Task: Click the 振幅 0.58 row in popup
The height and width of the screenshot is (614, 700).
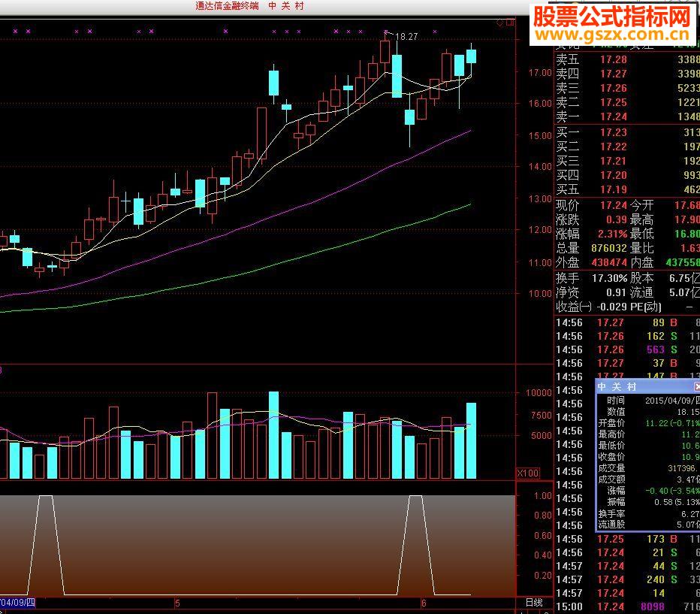Action: tap(649, 502)
